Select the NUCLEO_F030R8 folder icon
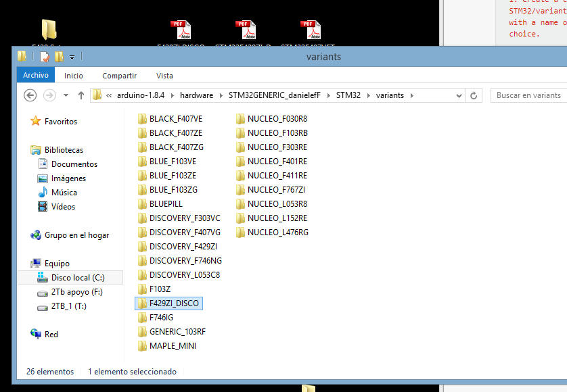This screenshot has height=392, width=567. [x=240, y=119]
